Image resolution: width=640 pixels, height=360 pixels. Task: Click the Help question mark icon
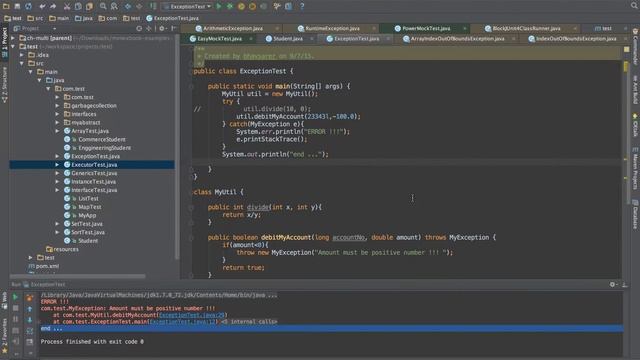[302, 6]
